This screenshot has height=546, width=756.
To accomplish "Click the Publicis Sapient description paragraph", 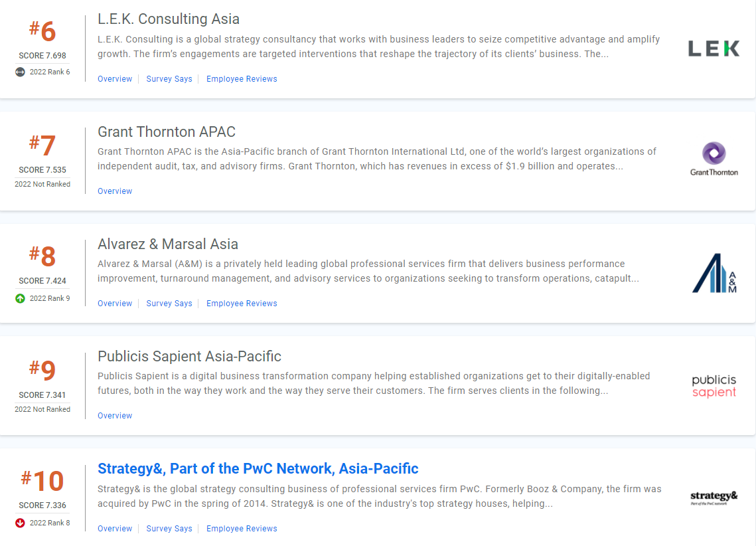I will [374, 383].
